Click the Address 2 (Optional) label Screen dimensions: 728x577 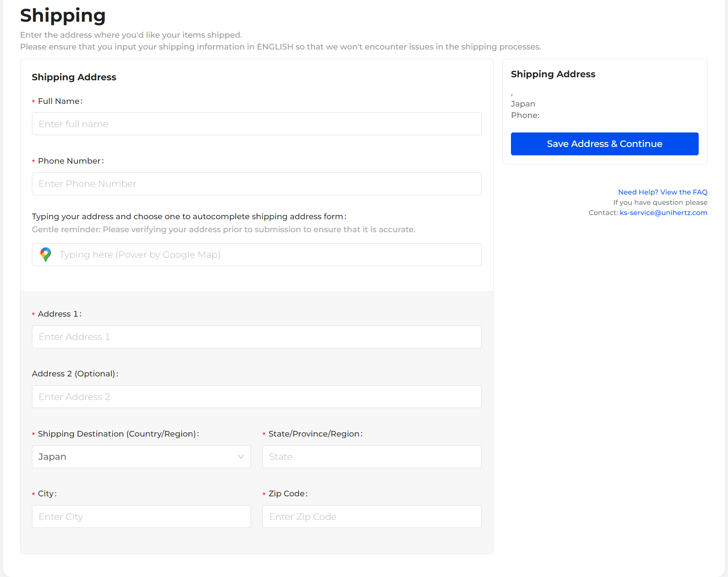tap(75, 374)
